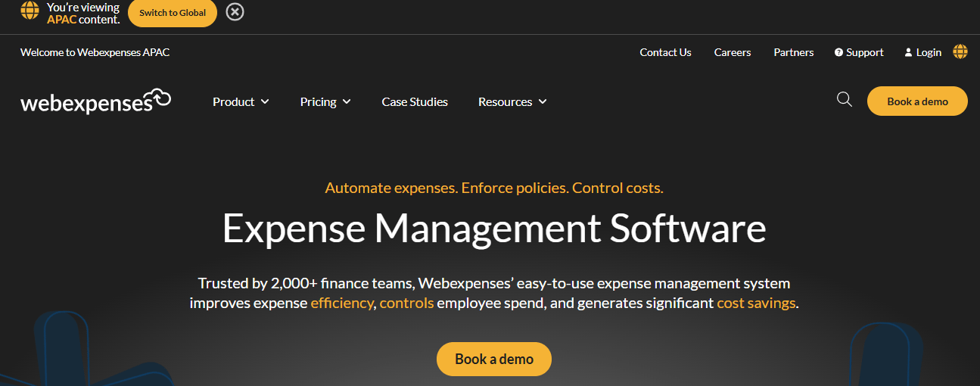Open Support via the question mark icon

(x=838, y=52)
